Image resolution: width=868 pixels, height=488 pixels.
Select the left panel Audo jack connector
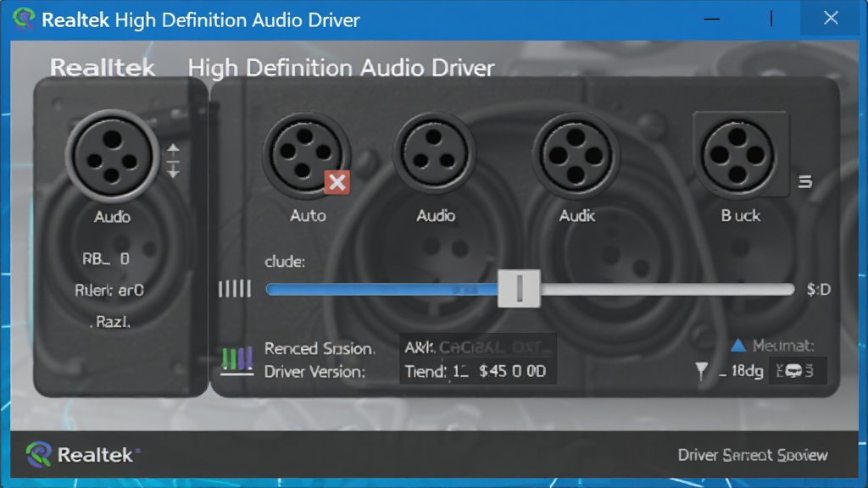pyautogui.click(x=113, y=156)
